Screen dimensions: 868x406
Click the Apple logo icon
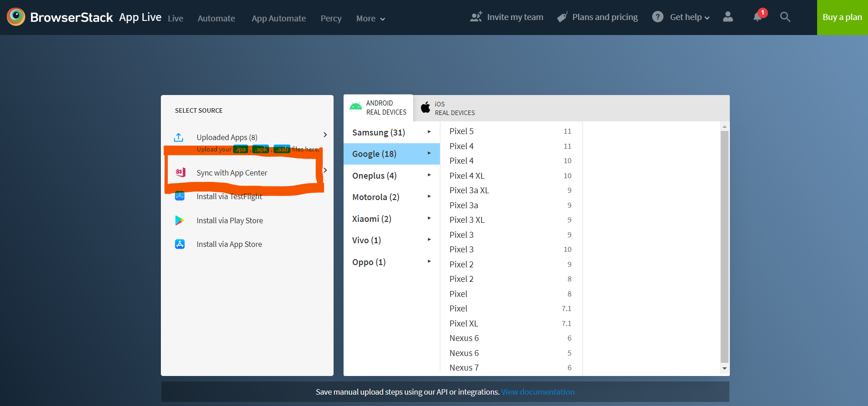tap(425, 107)
